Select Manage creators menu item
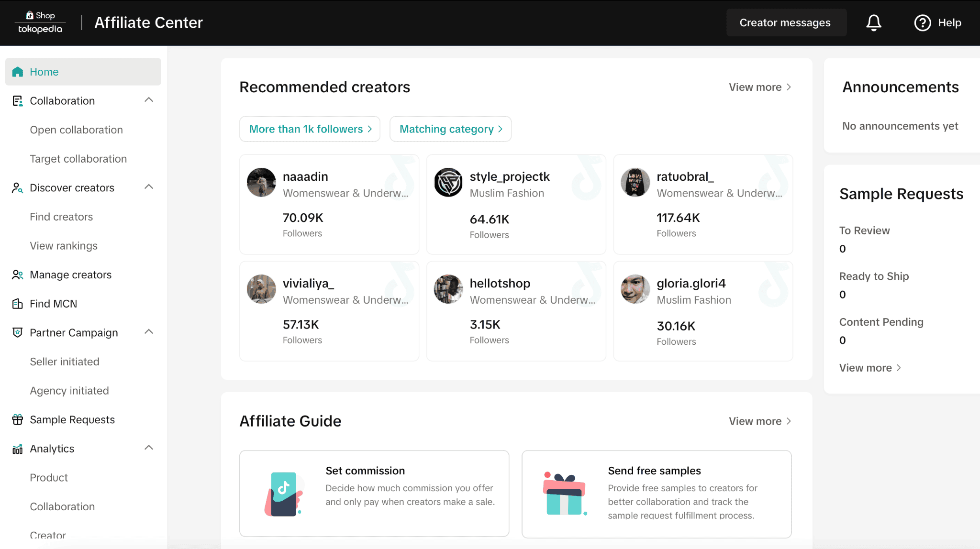The width and height of the screenshot is (980, 549). coord(70,275)
